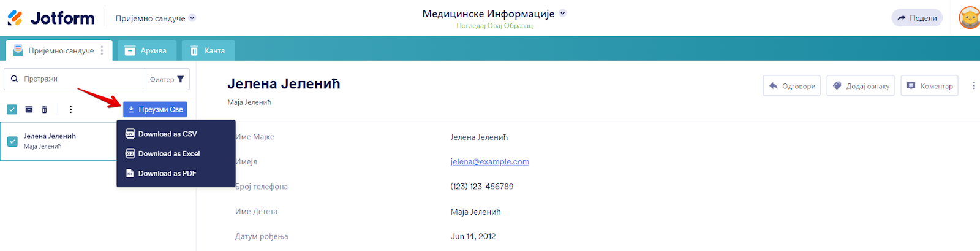This screenshot has height=251, width=980.
Task: Expand the Медицинске Информације form title dropdown
Action: point(563,13)
